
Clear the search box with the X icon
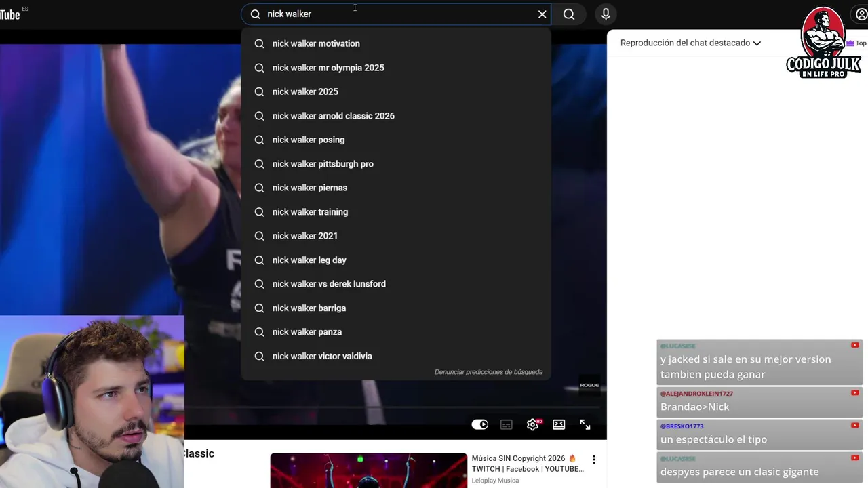(542, 14)
